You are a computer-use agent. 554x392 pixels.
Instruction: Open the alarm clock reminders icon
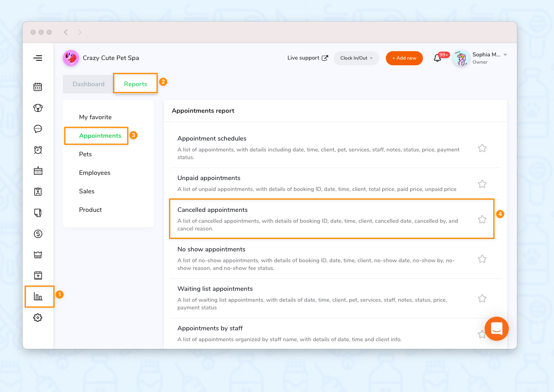[38, 150]
